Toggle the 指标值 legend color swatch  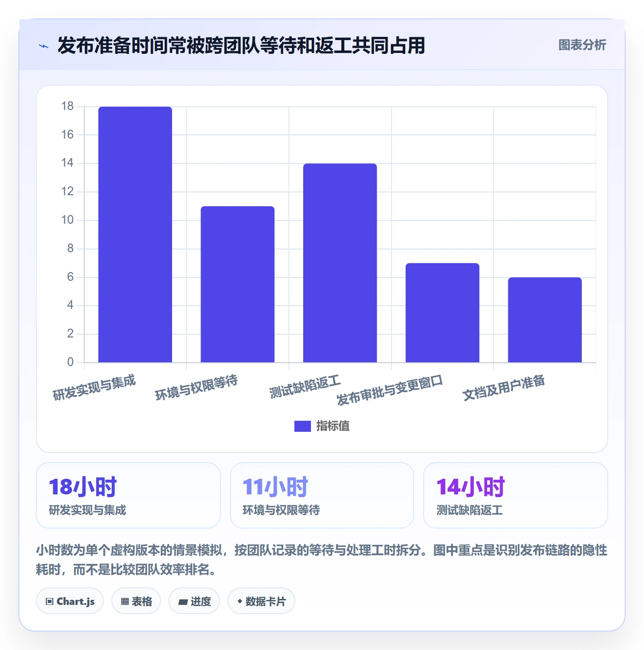303,426
